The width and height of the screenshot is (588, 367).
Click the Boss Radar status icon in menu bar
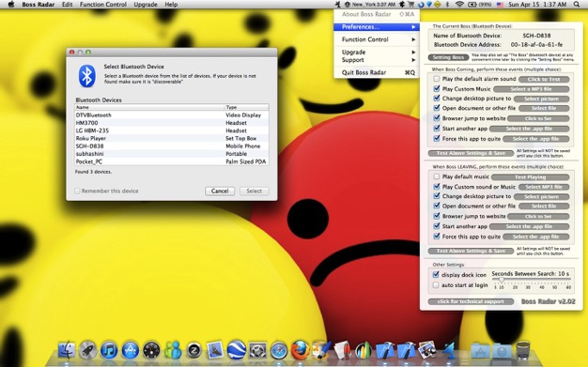337,5
